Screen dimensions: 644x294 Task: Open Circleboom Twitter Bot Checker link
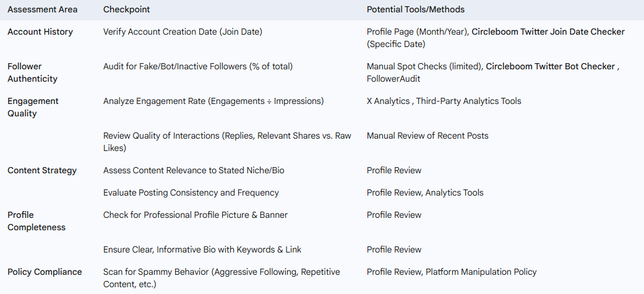click(x=551, y=66)
